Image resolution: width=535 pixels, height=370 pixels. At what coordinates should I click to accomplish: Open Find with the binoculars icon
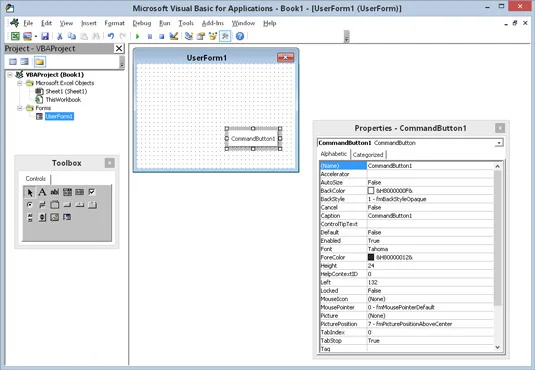point(96,36)
